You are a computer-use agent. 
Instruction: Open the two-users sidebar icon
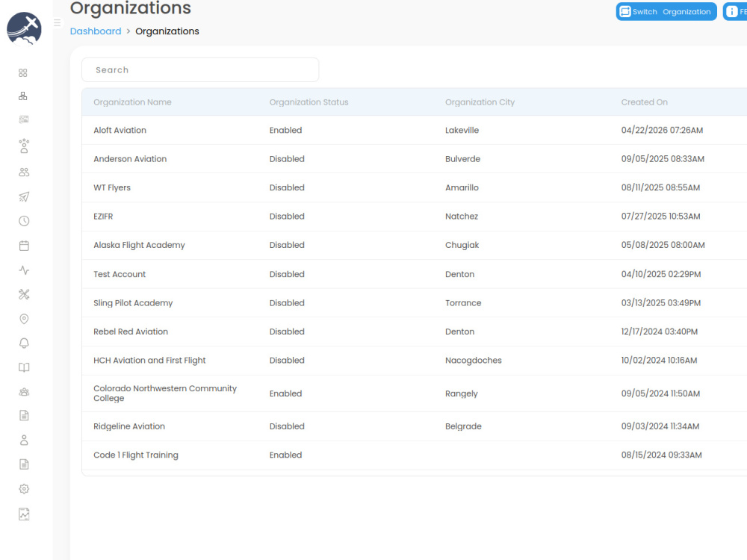point(24,172)
